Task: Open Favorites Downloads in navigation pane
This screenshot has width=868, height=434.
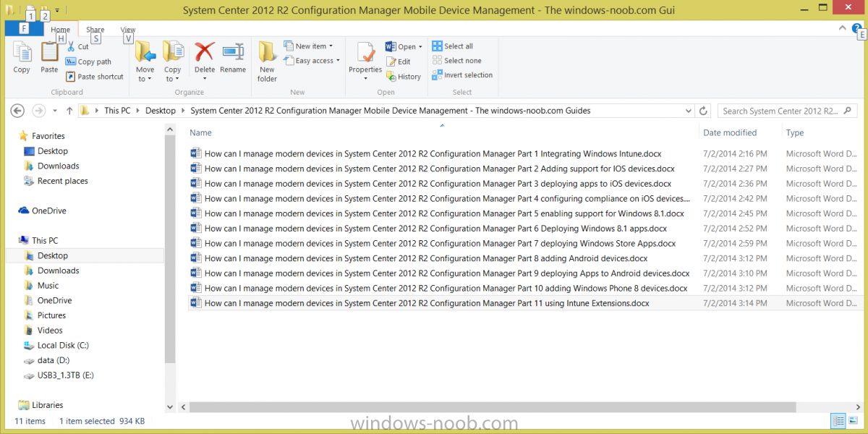Action: pos(51,166)
